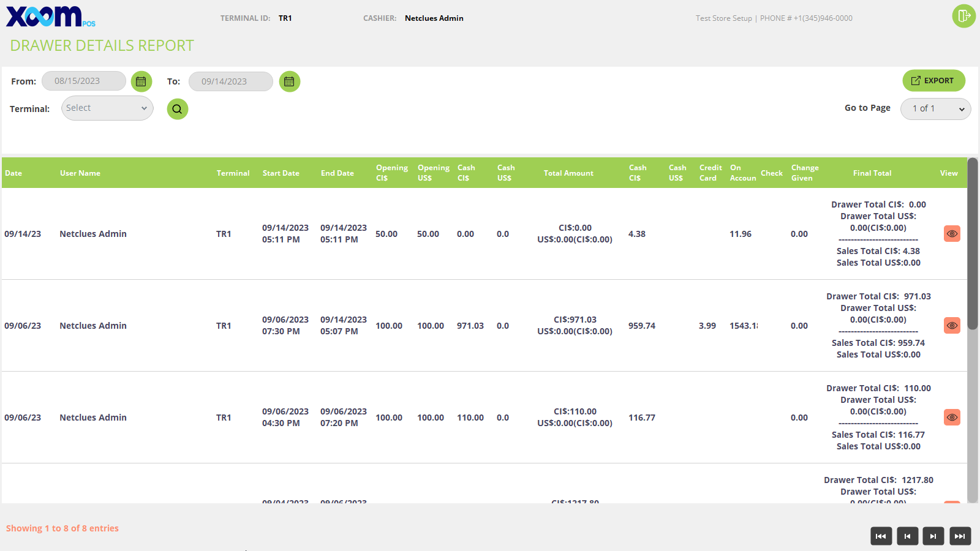Open the Go to Page dropdown
980x551 pixels.
coord(935,109)
